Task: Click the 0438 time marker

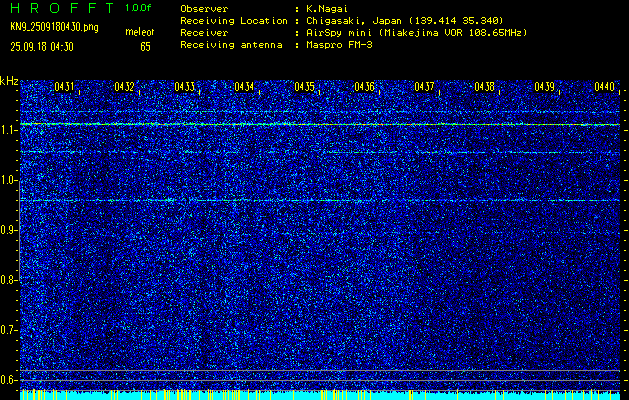Action: click(x=484, y=87)
